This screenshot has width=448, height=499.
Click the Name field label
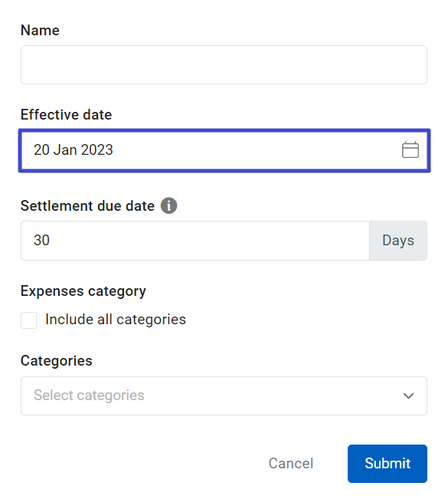click(40, 30)
